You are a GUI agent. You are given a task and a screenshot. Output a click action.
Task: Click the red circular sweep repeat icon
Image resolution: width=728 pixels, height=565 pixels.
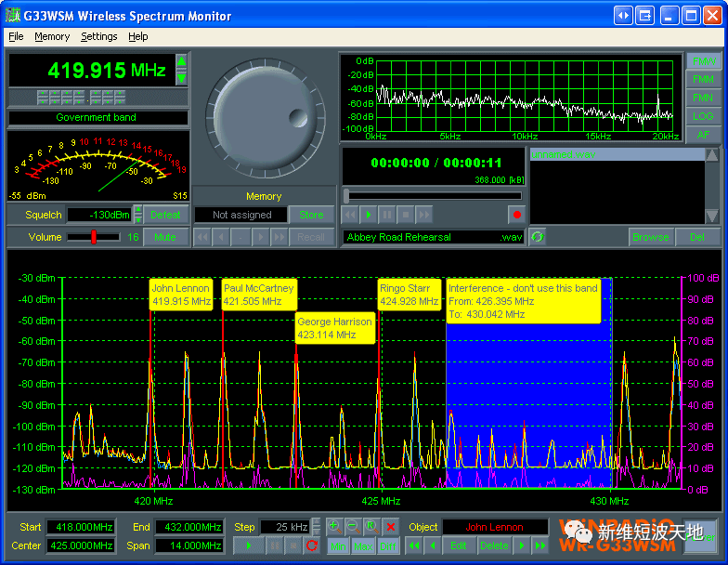click(x=312, y=545)
